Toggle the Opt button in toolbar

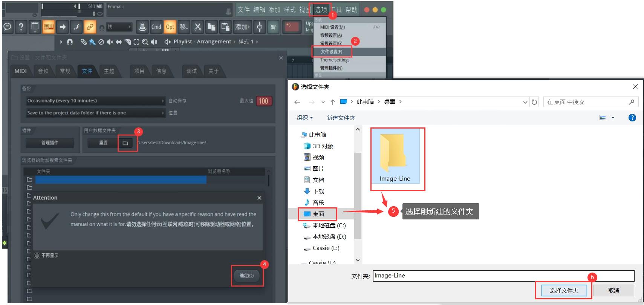tap(170, 27)
